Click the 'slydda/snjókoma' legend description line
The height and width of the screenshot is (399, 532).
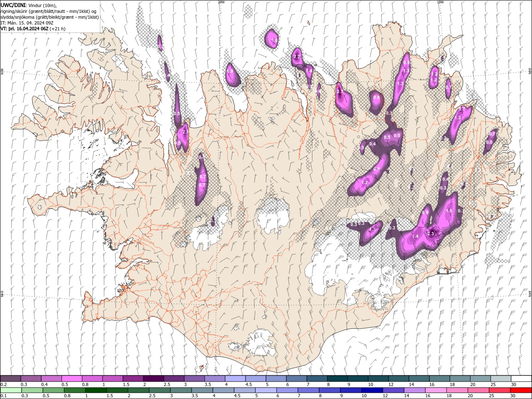click(49, 17)
